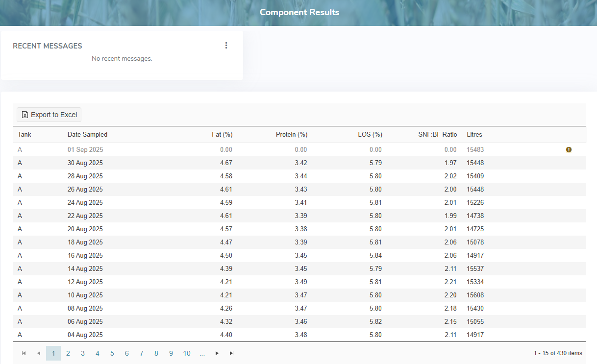The height and width of the screenshot is (364, 597).
Task: Select page 5 of results
Action: click(112, 353)
